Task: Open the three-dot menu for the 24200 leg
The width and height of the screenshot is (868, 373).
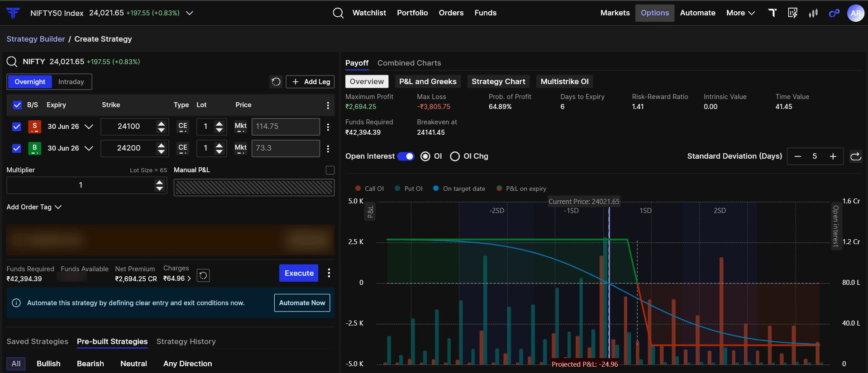Action: pyautogui.click(x=328, y=149)
